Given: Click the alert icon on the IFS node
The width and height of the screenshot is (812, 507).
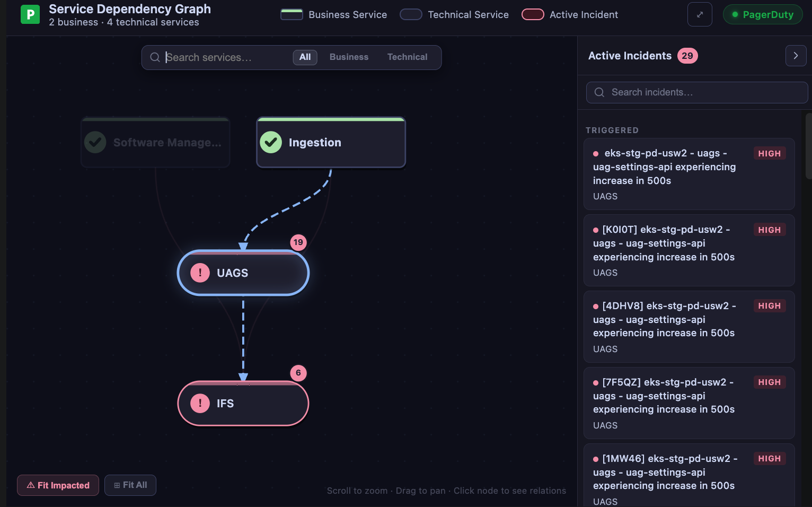Looking at the screenshot, I should pyautogui.click(x=200, y=404).
